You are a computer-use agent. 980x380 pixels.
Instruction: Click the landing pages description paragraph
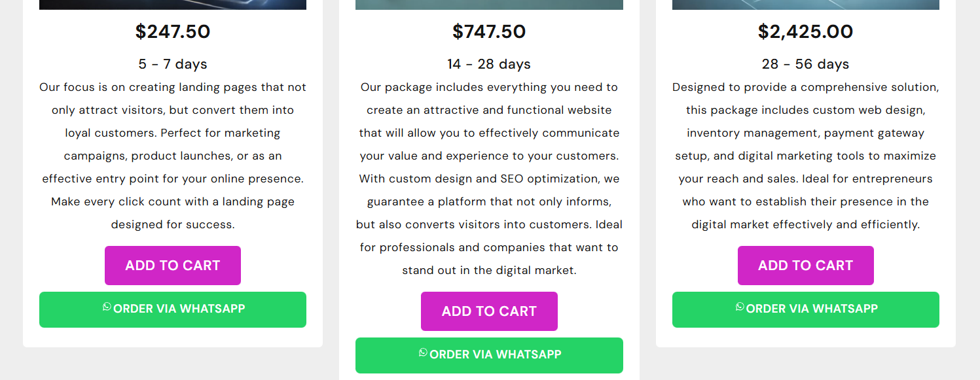(x=173, y=156)
